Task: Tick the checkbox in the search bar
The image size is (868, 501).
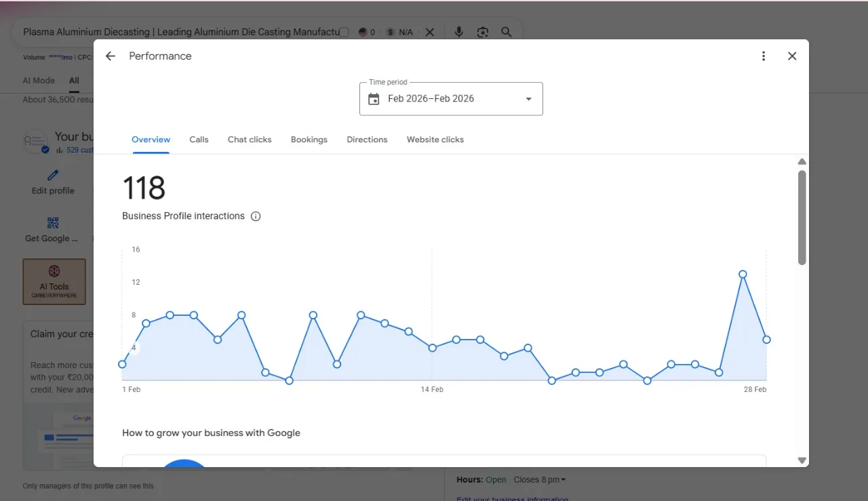Action: [344, 32]
